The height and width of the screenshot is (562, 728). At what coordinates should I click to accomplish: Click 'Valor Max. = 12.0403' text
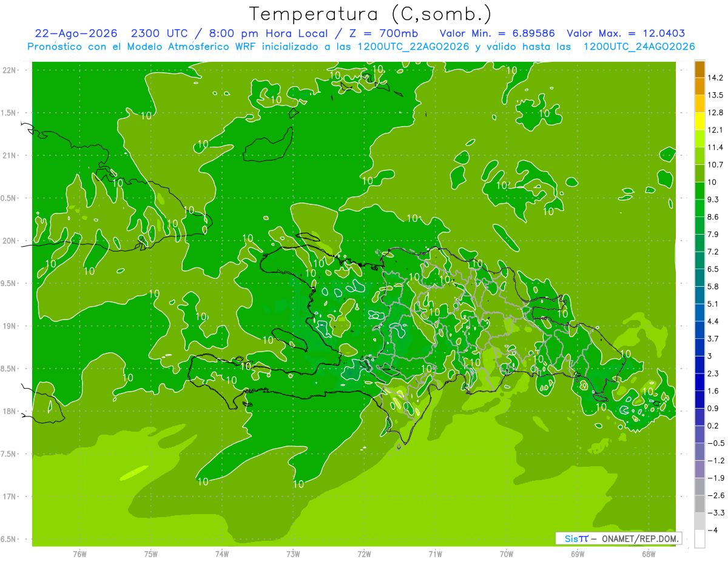tap(625, 33)
